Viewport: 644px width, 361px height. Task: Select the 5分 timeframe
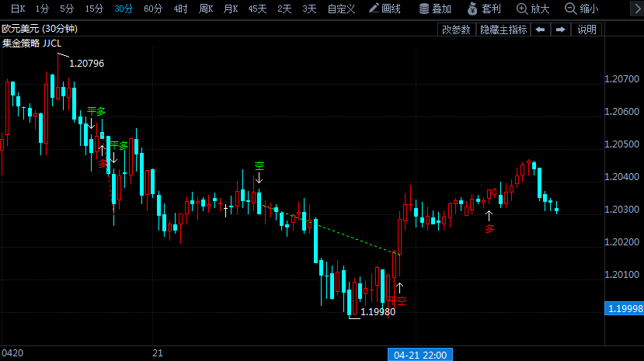click(x=67, y=9)
